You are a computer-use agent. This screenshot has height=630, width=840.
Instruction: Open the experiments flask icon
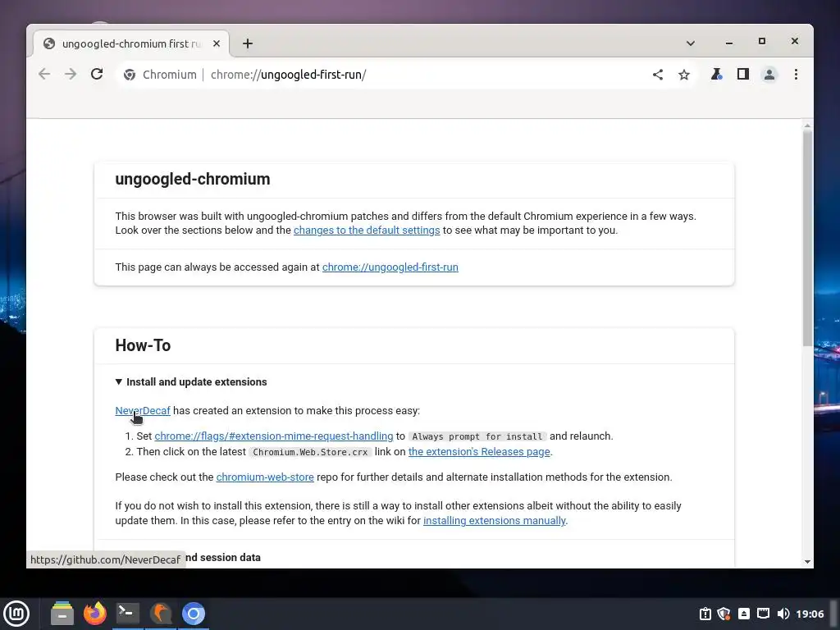(x=716, y=75)
